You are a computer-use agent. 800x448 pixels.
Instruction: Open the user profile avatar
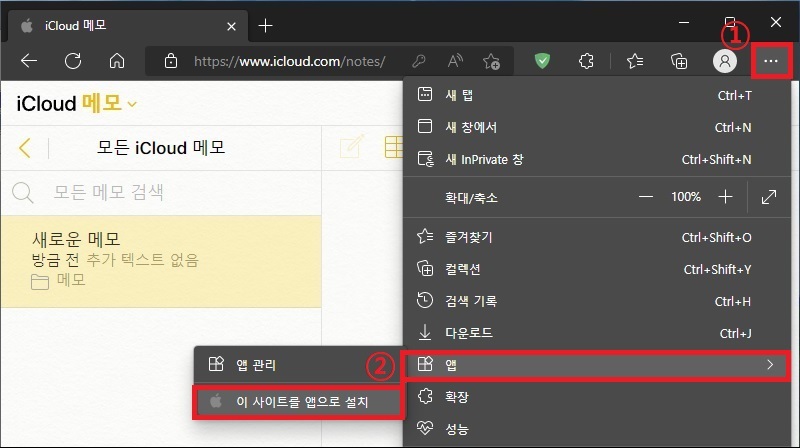724,61
